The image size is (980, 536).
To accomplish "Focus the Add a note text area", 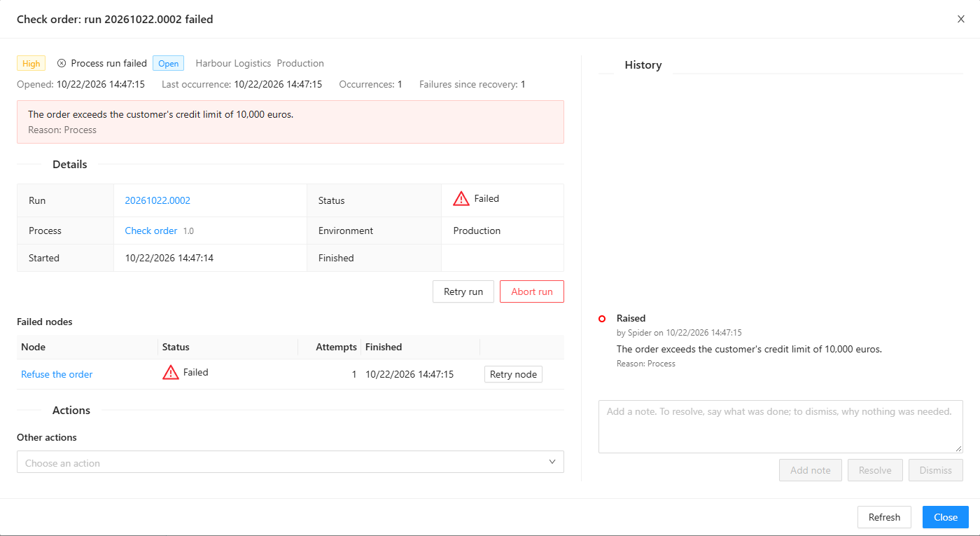I will (780, 427).
